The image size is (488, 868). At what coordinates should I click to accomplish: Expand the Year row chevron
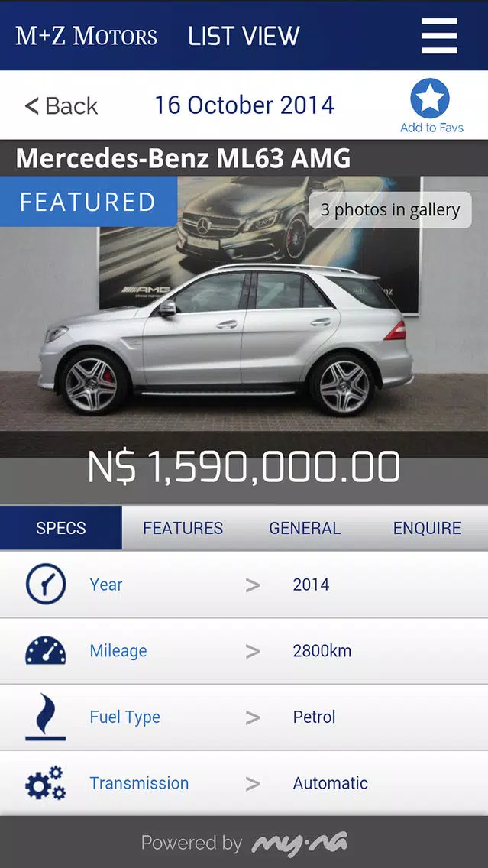pos(253,585)
